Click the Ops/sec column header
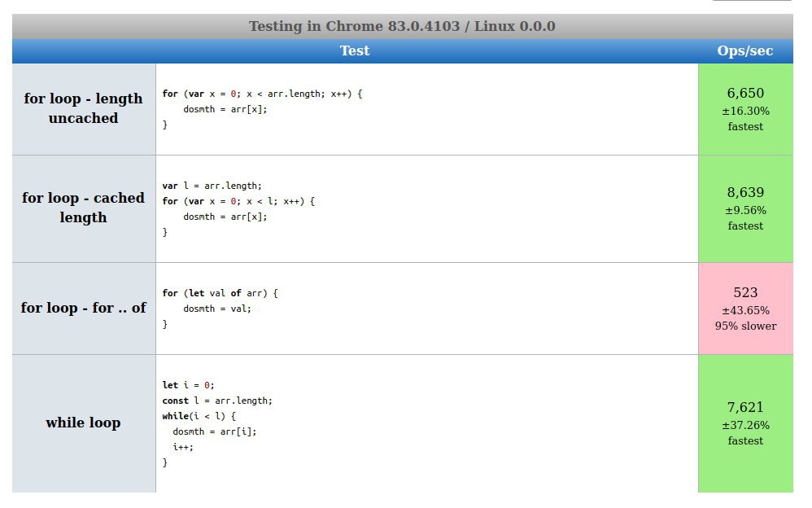This screenshot has width=812, height=508. 745,50
